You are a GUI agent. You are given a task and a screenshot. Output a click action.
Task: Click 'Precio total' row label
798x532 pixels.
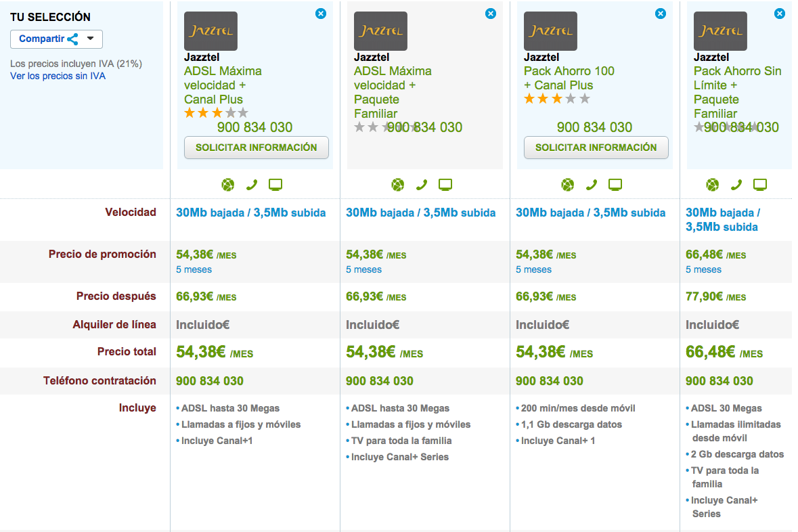pyautogui.click(x=127, y=351)
